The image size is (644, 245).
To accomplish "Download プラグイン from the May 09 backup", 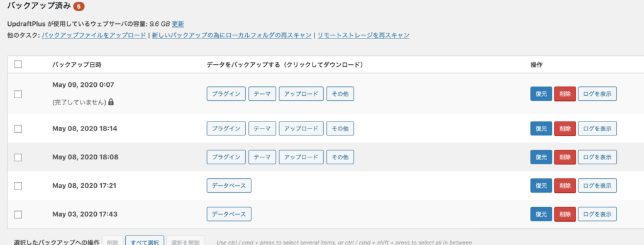I will [x=226, y=94].
